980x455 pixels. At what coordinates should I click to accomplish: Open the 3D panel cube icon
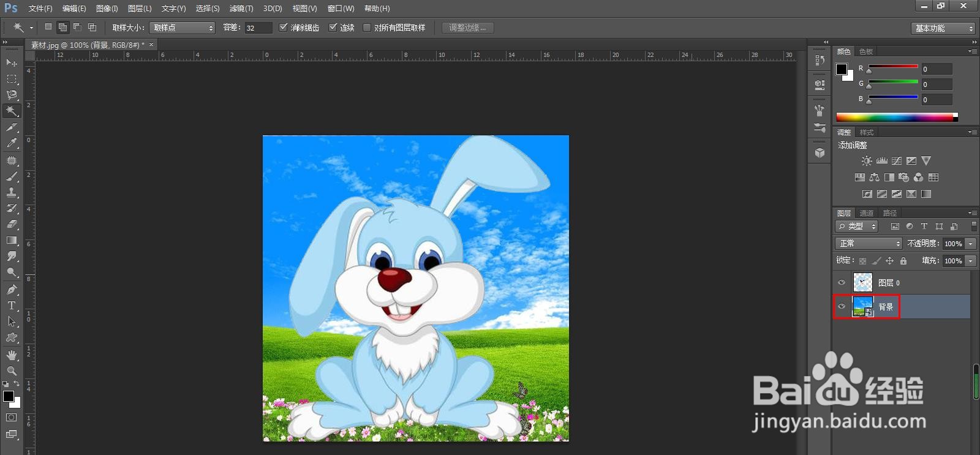tap(820, 153)
